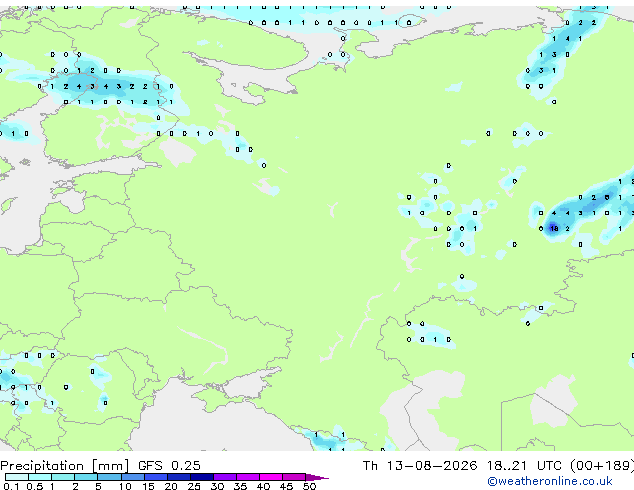Click the weatheronline.co.uk copyright link
The width and height of the screenshot is (634, 490).
[x=550, y=481]
